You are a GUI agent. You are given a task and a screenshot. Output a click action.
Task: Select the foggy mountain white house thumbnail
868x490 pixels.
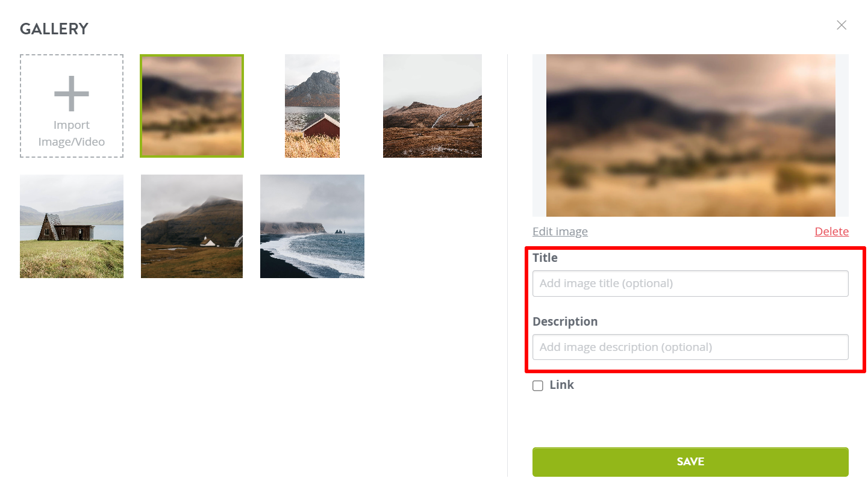(x=192, y=226)
